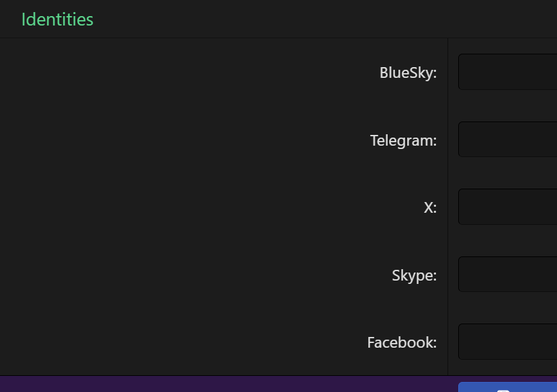Click the vertical divider beside the labels
This screenshot has height=392, width=557.
[447, 201]
